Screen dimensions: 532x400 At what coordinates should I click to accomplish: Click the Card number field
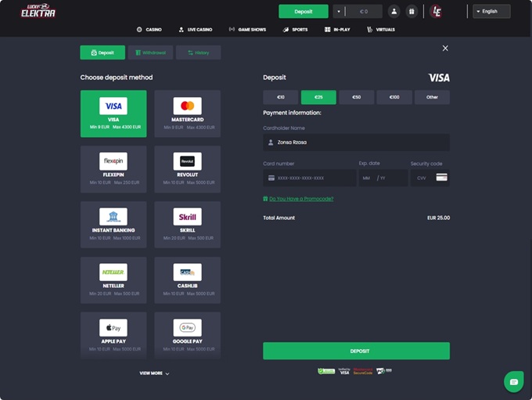click(310, 178)
